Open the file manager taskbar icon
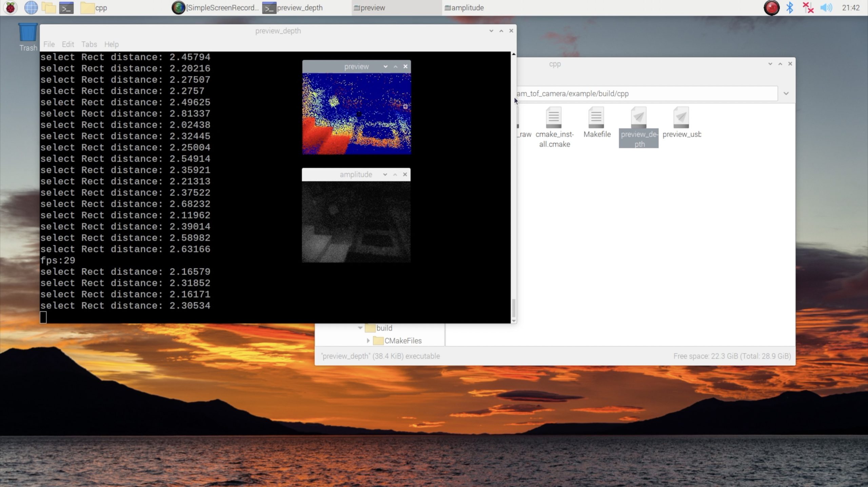This screenshot has width=868, height=487. [x=48, y=7]
